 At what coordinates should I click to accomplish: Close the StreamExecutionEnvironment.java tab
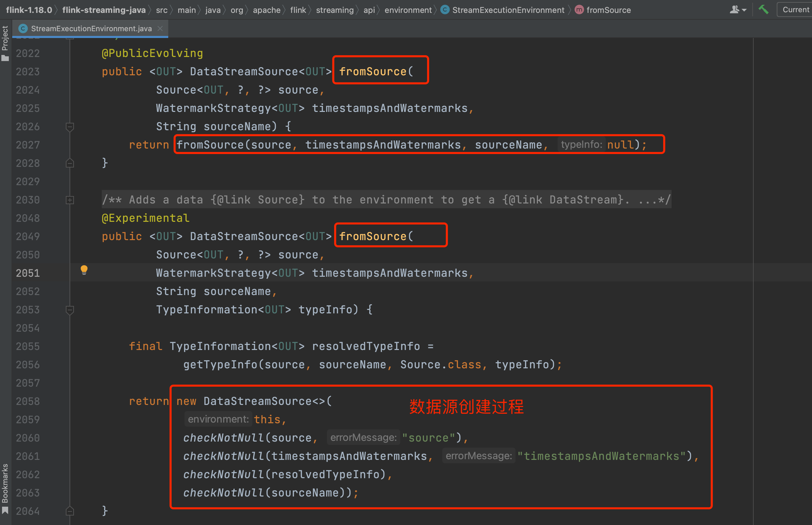[160, 28]
